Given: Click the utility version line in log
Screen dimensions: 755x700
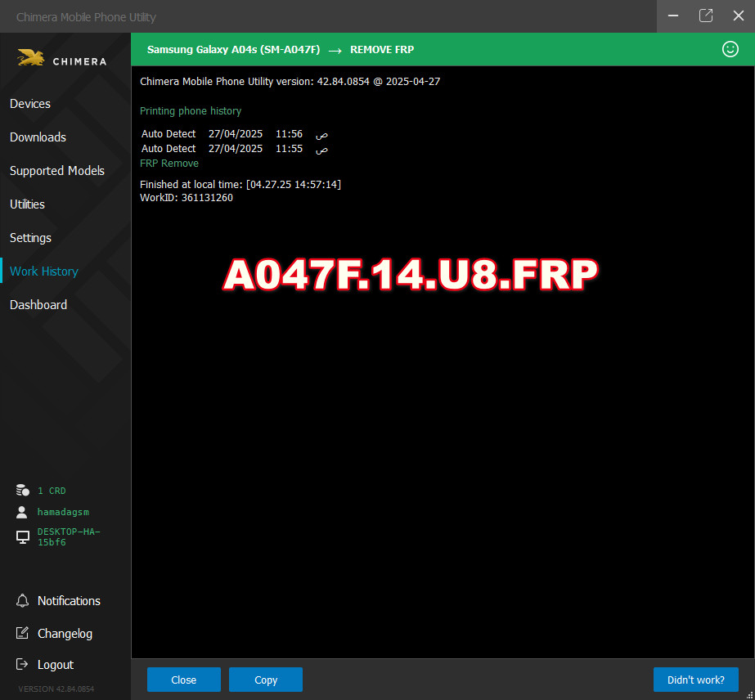Looking at the screenshot, I should 290,81.
